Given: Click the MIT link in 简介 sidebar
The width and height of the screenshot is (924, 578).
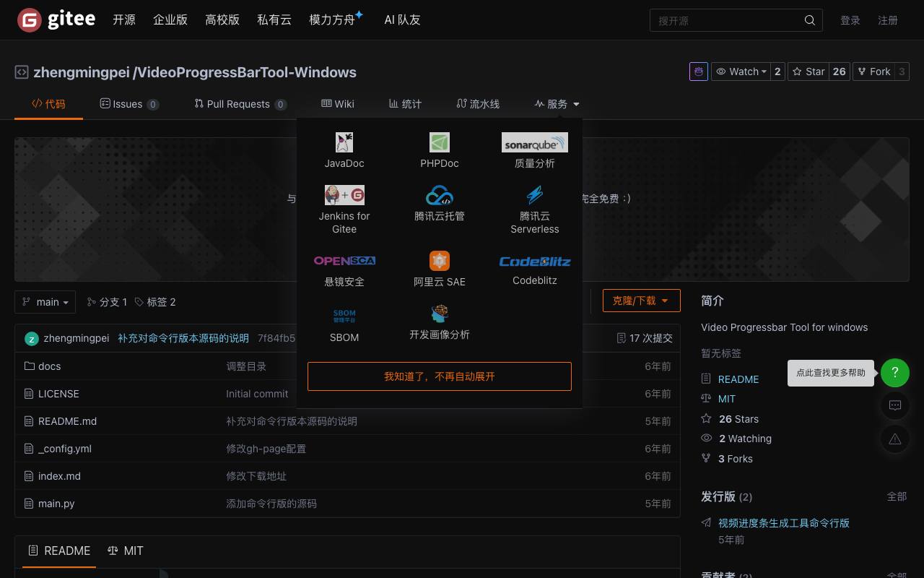Looking at the screenshot, I should 727,399.
